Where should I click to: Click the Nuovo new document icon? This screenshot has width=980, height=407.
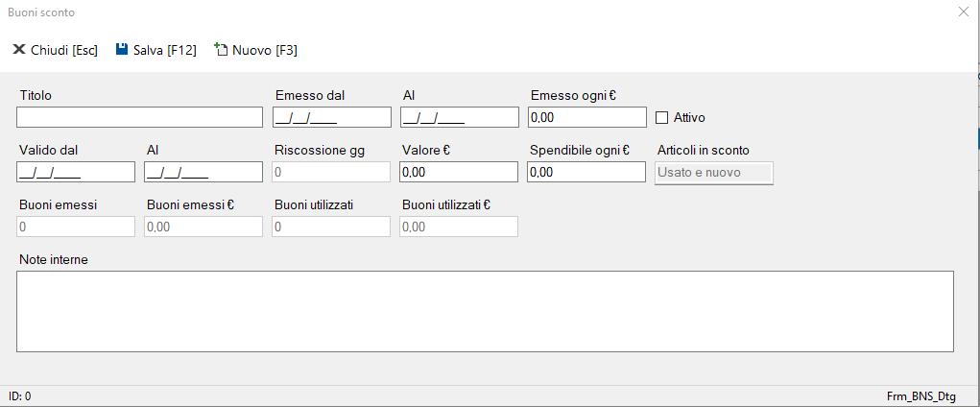pyautogui.click(x=221, y=50)
